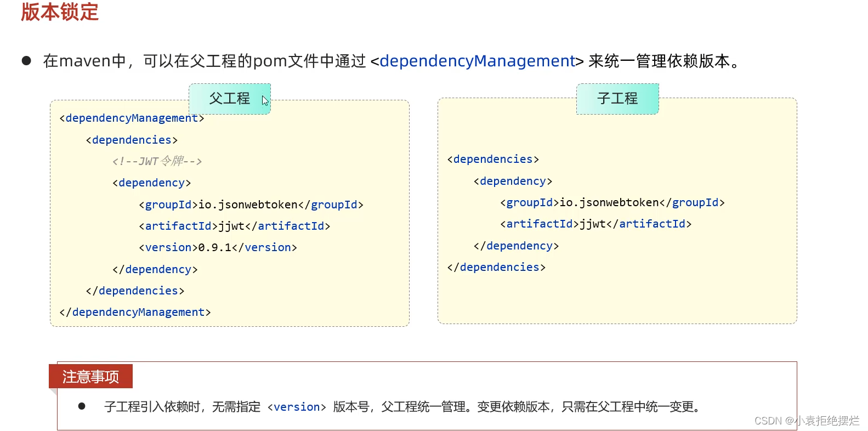Click closing </dependencies> tag in parent code

click(x=135, y=291)
